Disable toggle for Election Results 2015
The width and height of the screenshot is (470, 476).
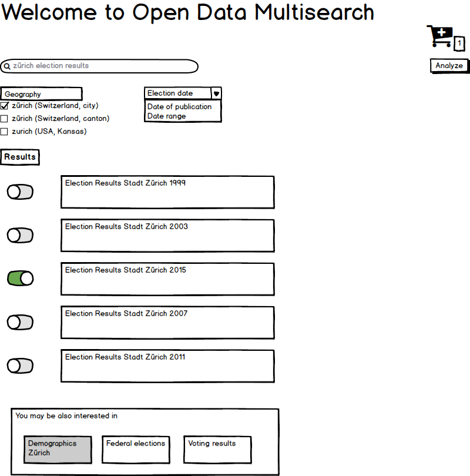point(20,279)
